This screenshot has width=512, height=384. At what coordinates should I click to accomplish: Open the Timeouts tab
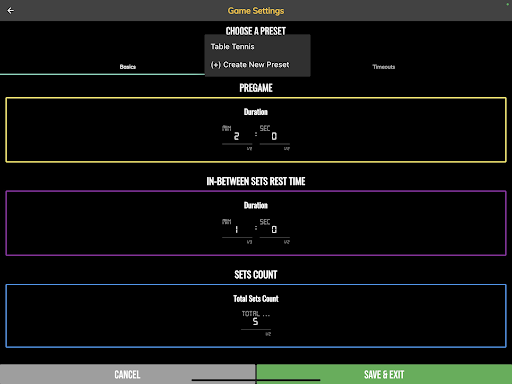(x=384, y=67)
